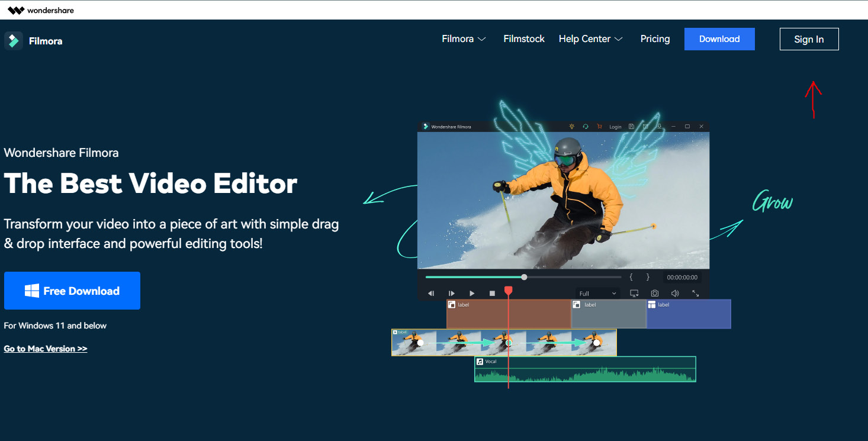Click the layout icon on the blue label clip
868x441 pixels.
coord(652,305)
